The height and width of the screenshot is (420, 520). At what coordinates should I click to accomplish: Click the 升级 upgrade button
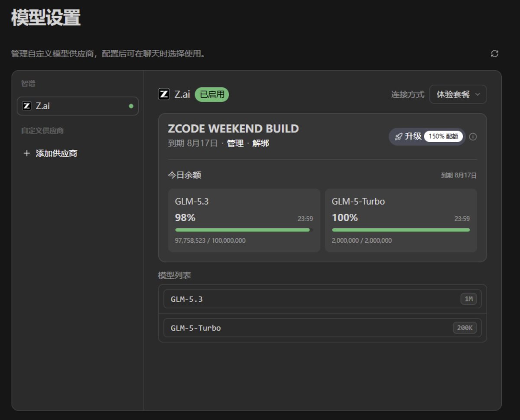coord(427,137)
